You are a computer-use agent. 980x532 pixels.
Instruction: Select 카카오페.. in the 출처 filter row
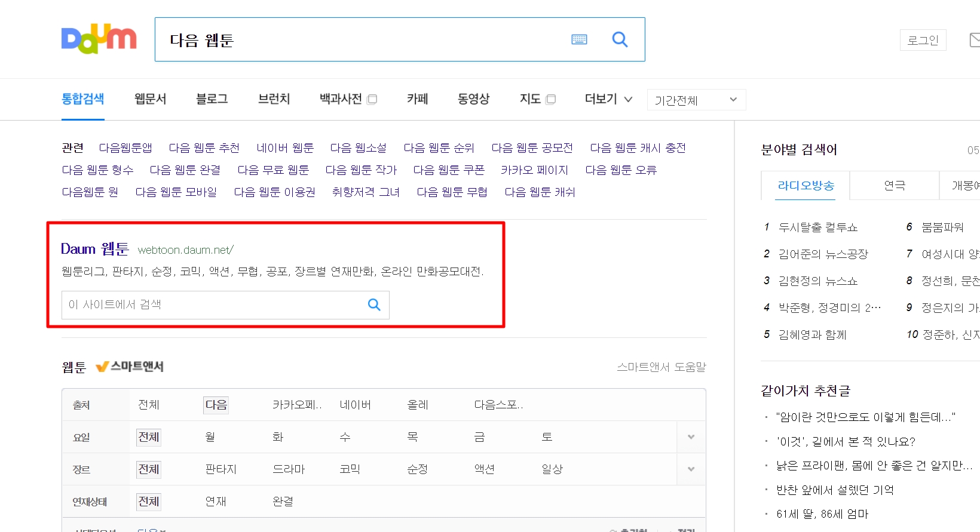(x=297, y=405)
